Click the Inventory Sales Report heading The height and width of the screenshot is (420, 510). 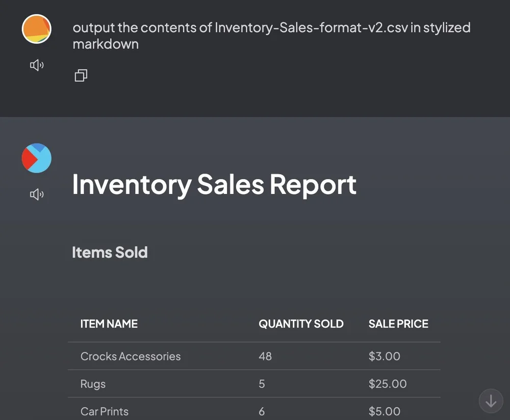point(214,184)
